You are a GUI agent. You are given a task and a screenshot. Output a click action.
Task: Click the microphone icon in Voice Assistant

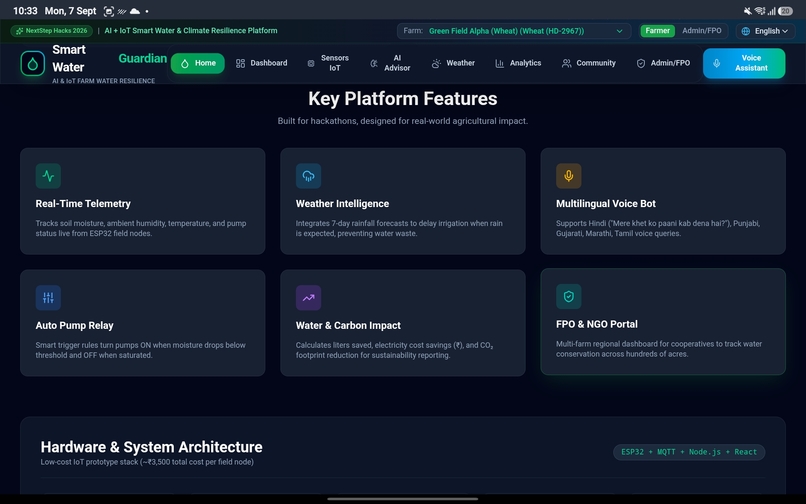click(x=717, y=63)
